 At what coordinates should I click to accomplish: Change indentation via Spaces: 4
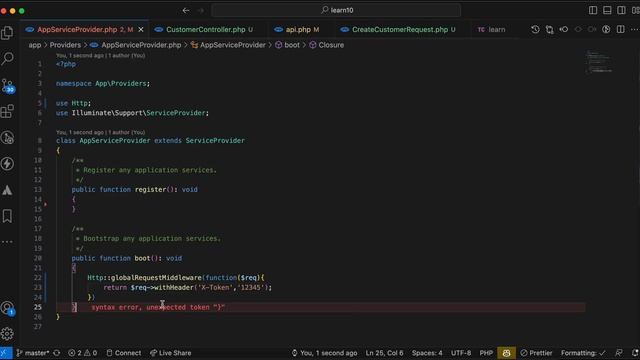tap(427, 353)
